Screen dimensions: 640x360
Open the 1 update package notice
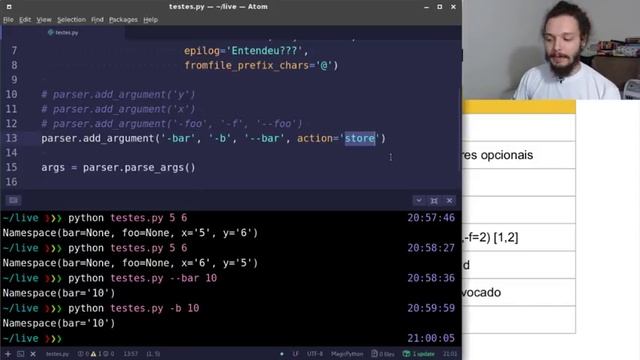coord(419,354)
